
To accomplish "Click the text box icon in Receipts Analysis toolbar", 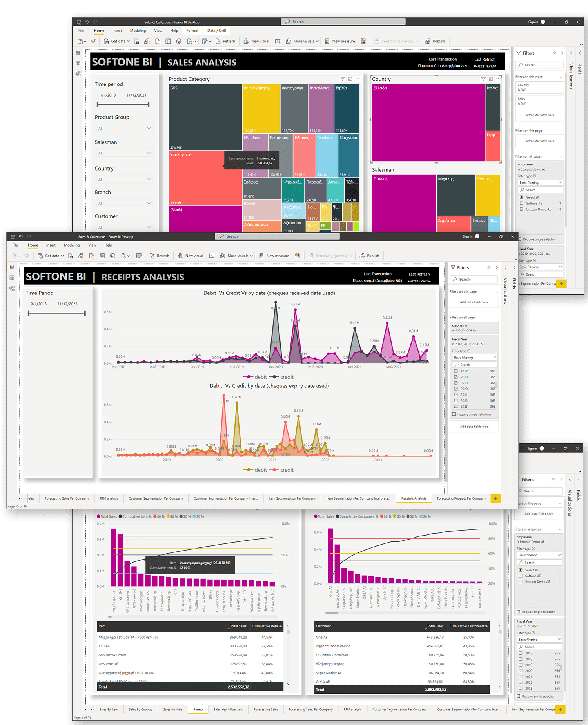I will click(212, 256).
